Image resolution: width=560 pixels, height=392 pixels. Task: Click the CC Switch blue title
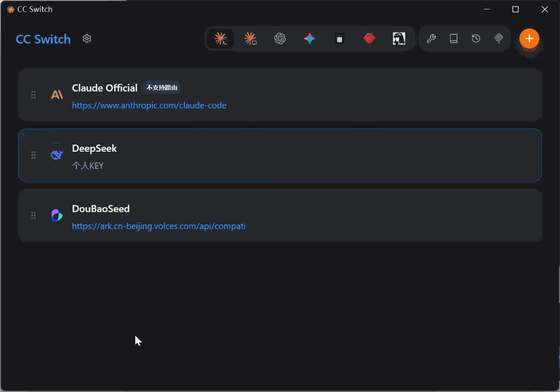[x=43, y=40]
